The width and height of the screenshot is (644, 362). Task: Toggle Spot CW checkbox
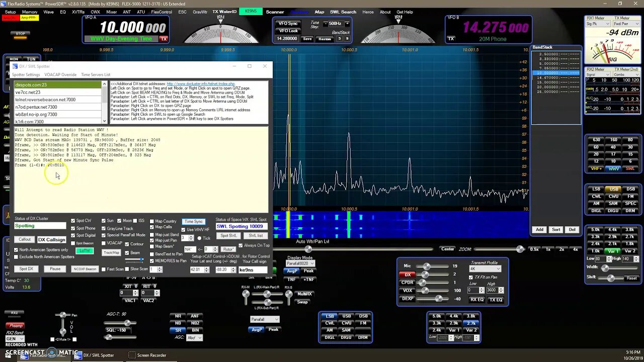point(73,221)
